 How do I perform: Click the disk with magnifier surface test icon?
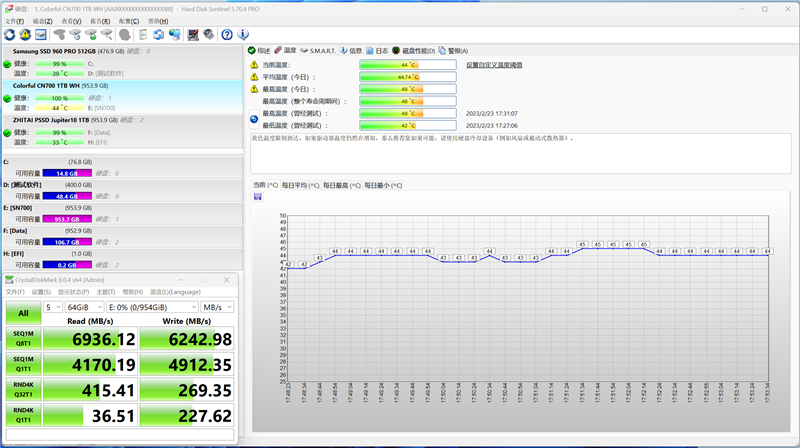coord(107,35)
